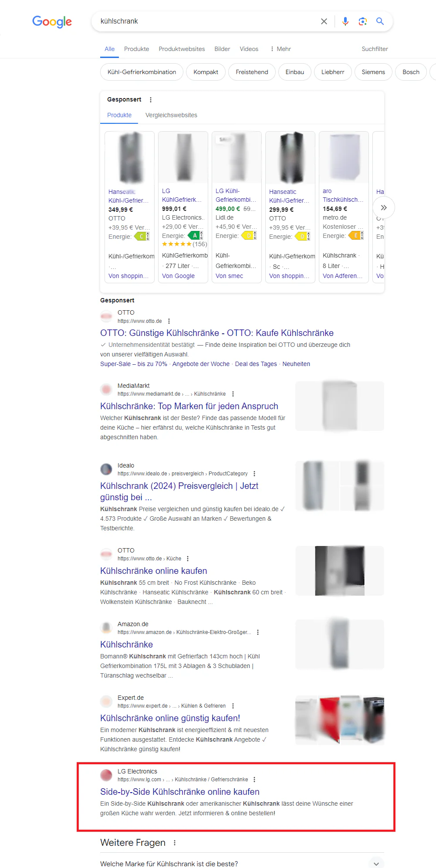Open Amazon.de Kühlschränke result title
The height and width of the screenshot is (868, 436).
pos(126,644)
